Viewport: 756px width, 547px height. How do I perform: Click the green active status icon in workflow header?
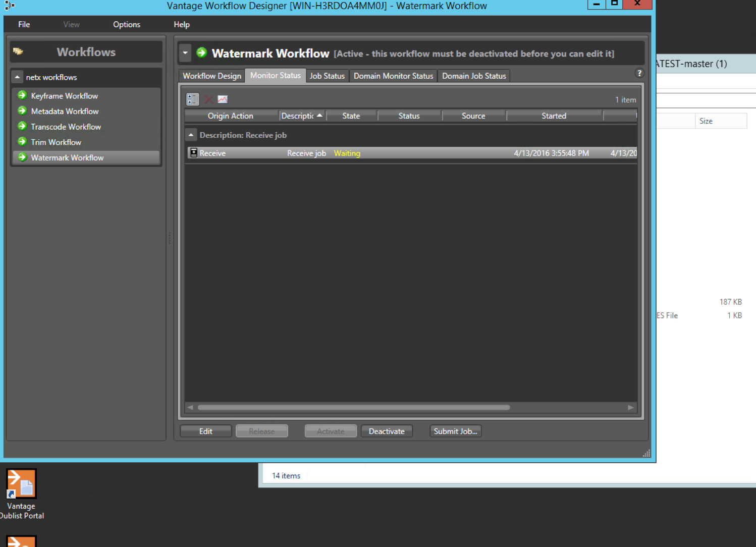[x=202, y=52]
